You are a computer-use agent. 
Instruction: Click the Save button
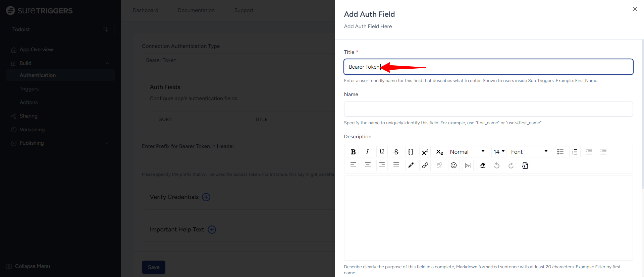point(154,267)
